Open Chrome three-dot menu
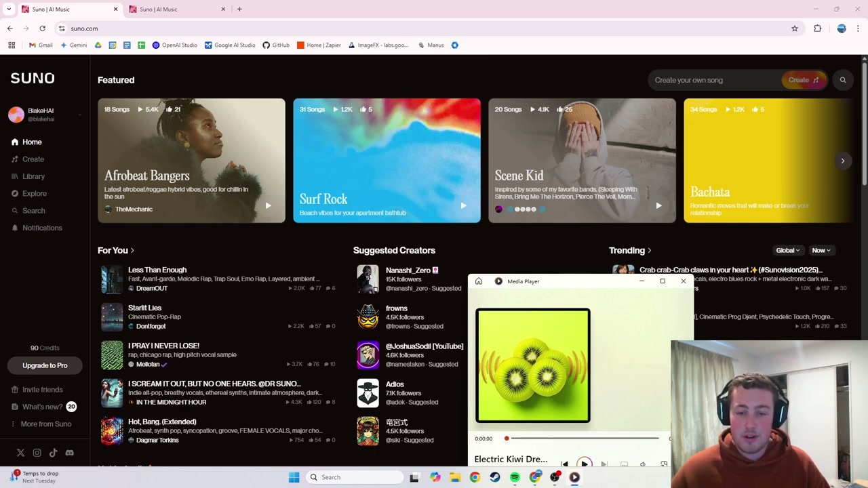Screen dimensions: 868x488 [x=858, y=28]
